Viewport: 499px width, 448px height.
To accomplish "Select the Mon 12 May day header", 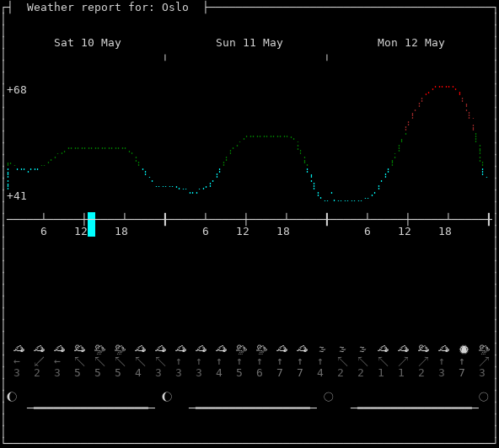I will tap(410, 43).
